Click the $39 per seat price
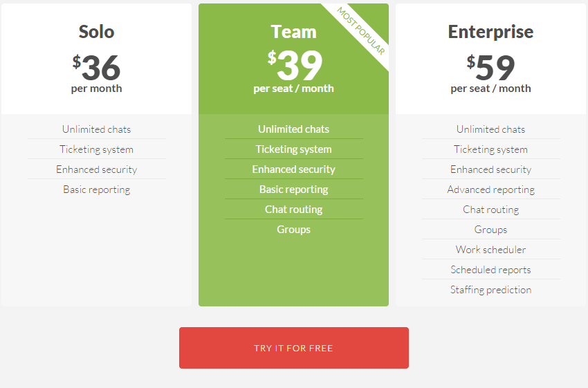 (x=293, y=71)
